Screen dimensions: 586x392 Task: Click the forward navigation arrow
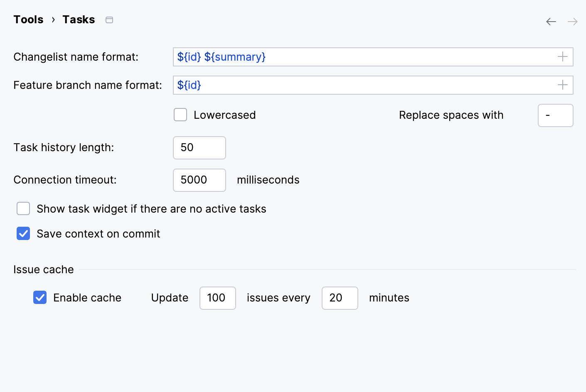point(572,21)
